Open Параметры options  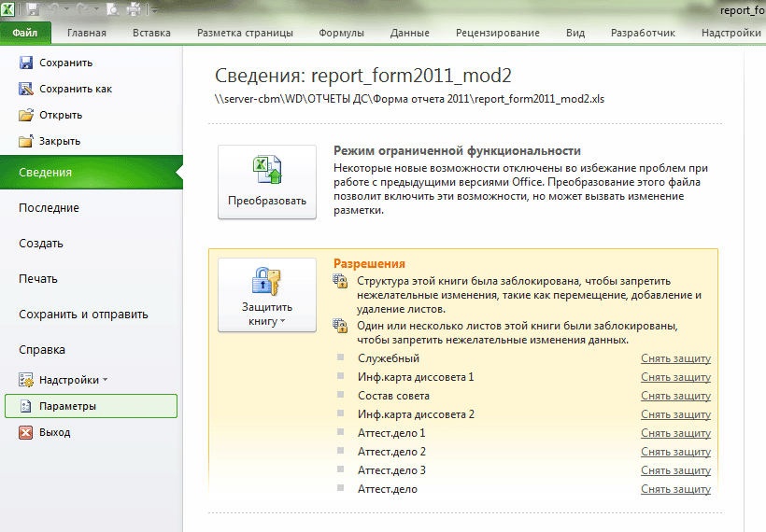(x=91, y=406)
